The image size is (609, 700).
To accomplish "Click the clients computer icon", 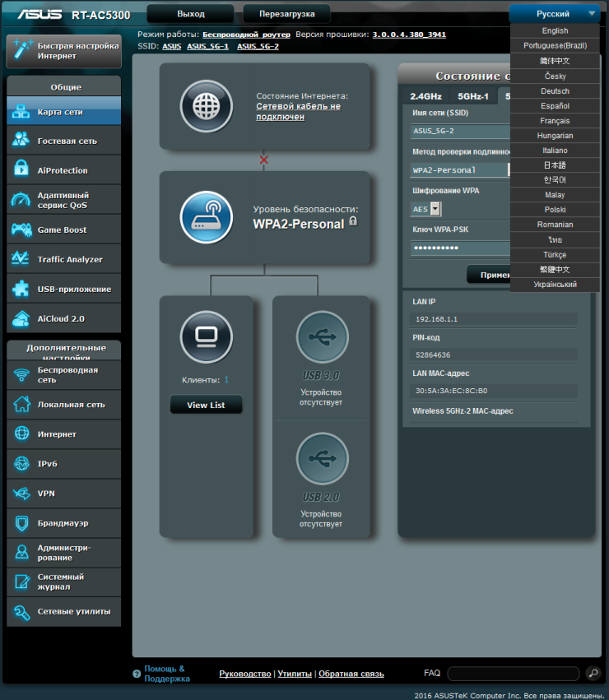I will click(x=207, y=336).
